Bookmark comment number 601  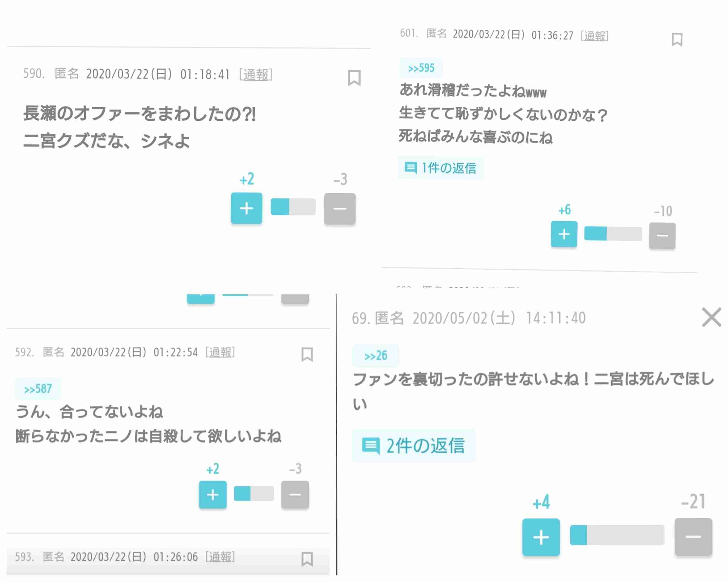point(677,39)
